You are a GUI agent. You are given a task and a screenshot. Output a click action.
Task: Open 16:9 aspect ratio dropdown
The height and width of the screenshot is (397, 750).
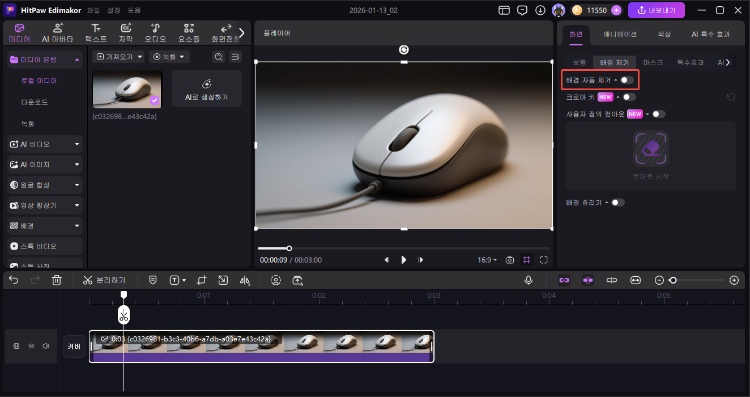coord(487,260)
